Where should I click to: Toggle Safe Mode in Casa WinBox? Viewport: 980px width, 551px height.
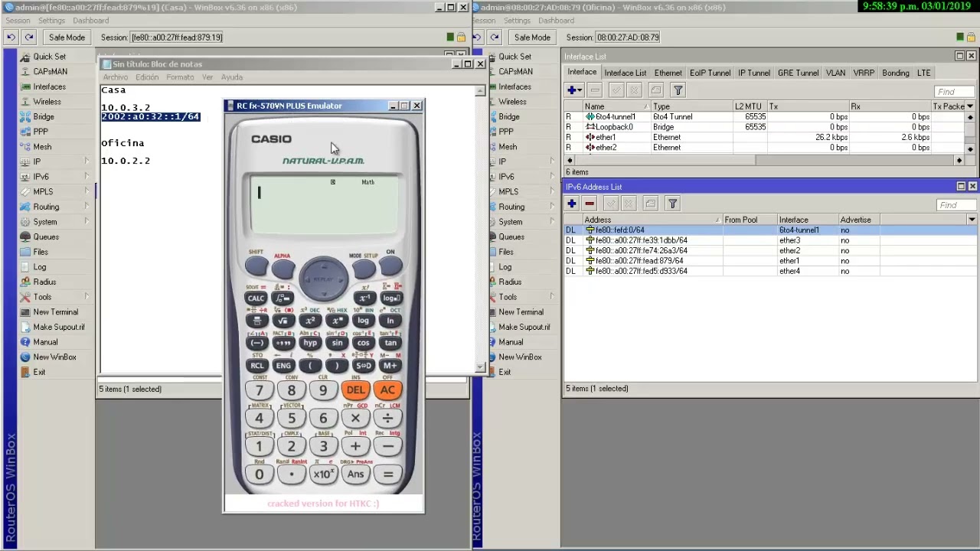click(67, 37)
